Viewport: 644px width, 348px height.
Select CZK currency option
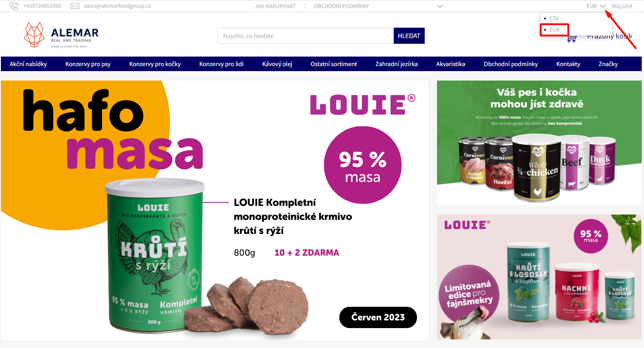point(554,19)
